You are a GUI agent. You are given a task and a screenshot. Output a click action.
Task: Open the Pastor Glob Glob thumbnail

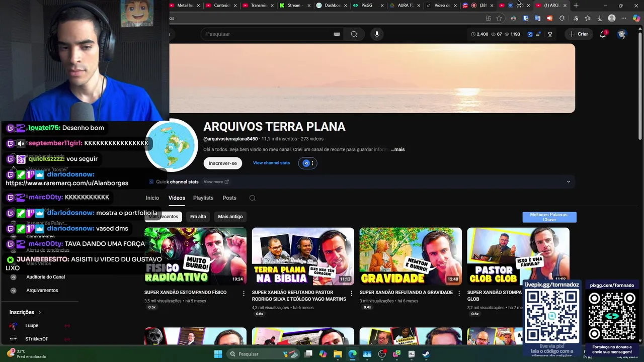pos(518,256)
